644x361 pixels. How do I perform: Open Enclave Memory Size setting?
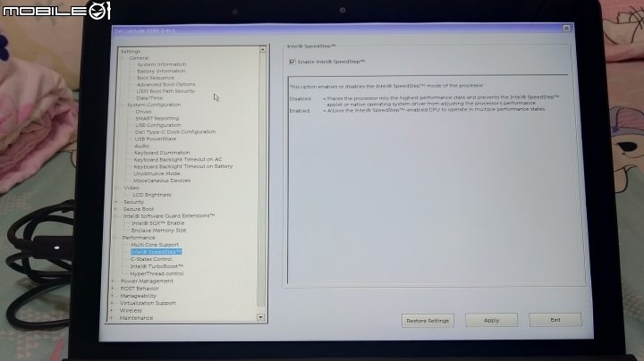tap(158, 231)
